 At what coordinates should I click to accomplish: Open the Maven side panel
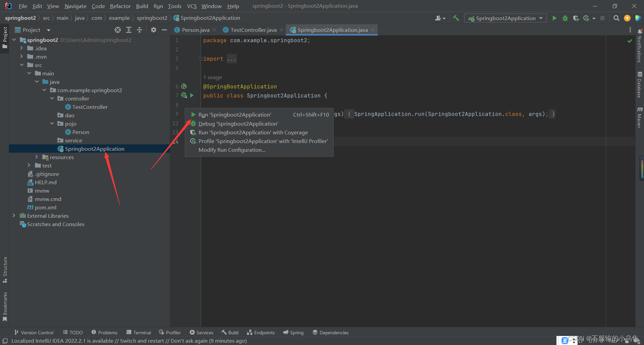coord(640,117)
